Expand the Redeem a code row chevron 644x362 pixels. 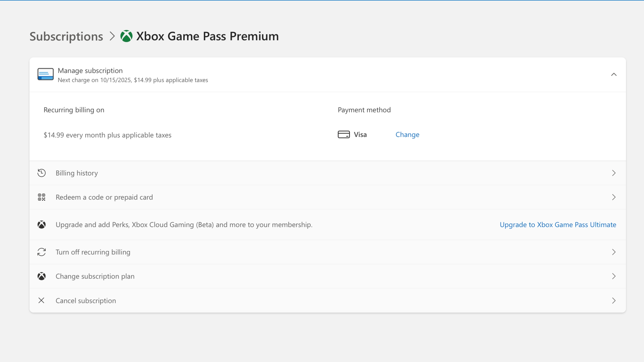(x=614, y=197)
